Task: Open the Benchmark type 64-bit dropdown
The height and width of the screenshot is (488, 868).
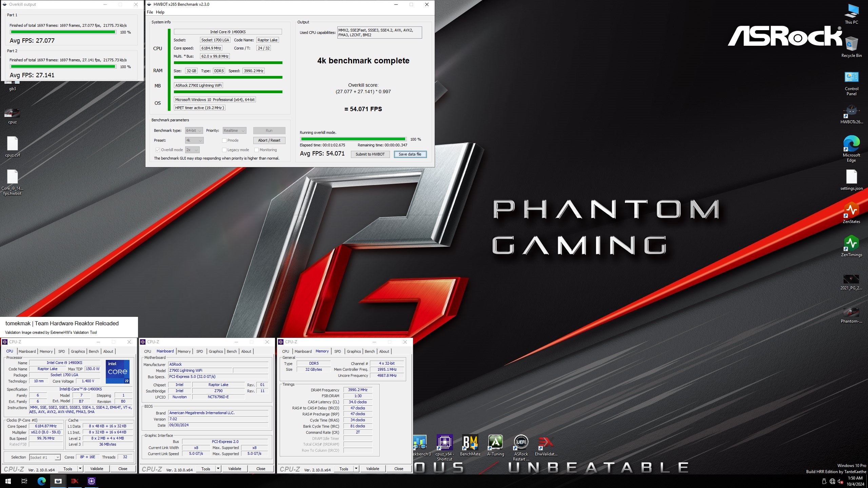Action: click(x=194, y=130)
